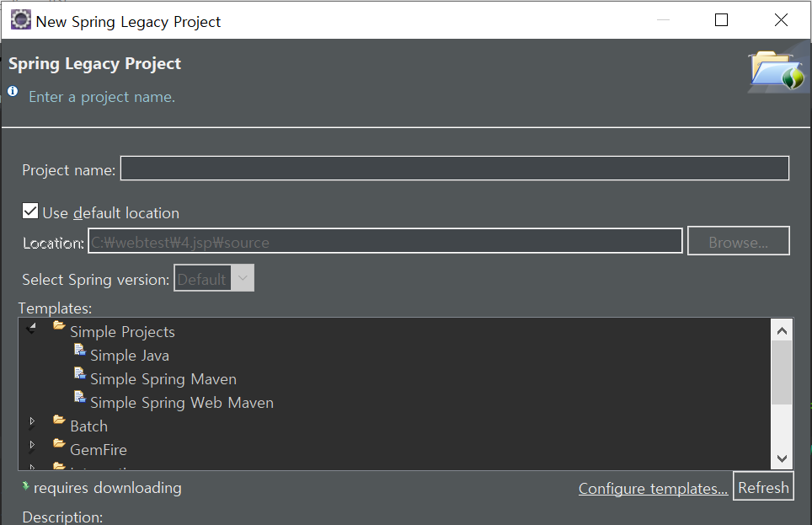Click the Simple Spring Maven template icon
812x525 pixels.
pyautogui.click(x=80, y=373)
